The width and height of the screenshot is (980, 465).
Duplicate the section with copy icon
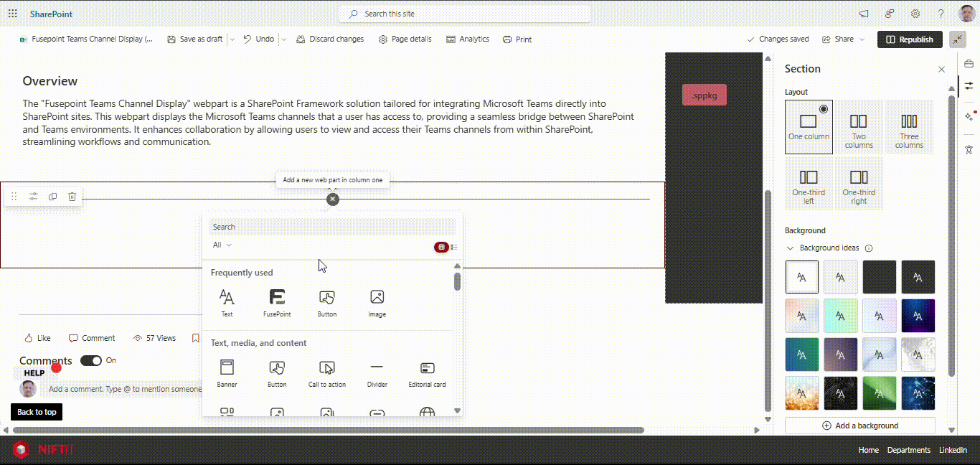tap(52, 197)
